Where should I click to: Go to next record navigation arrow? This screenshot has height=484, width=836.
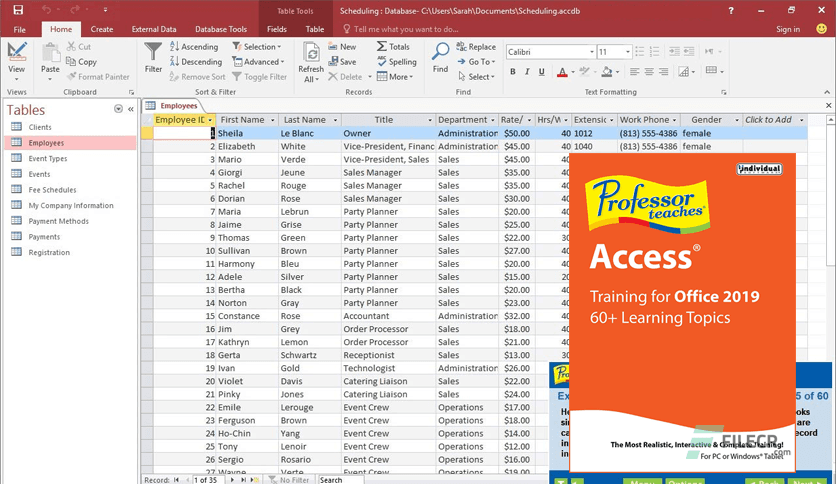click(231, 480)
